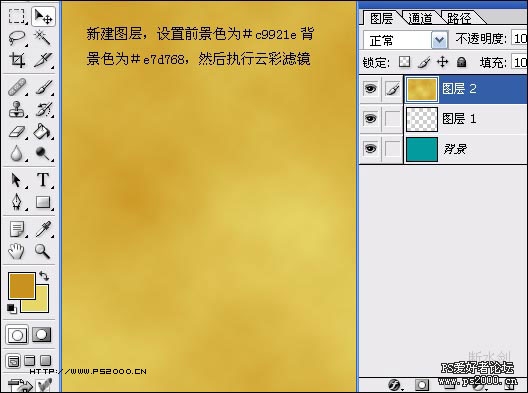Select the Brush tool in toolbox
The height and width of the screenshot is (393, 528).
43,88
